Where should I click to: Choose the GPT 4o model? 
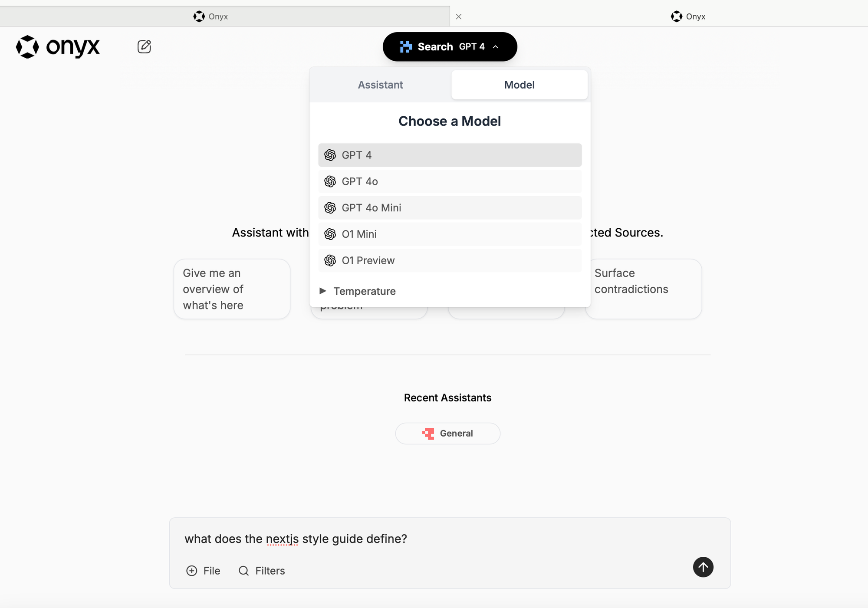tap(450, 181)
